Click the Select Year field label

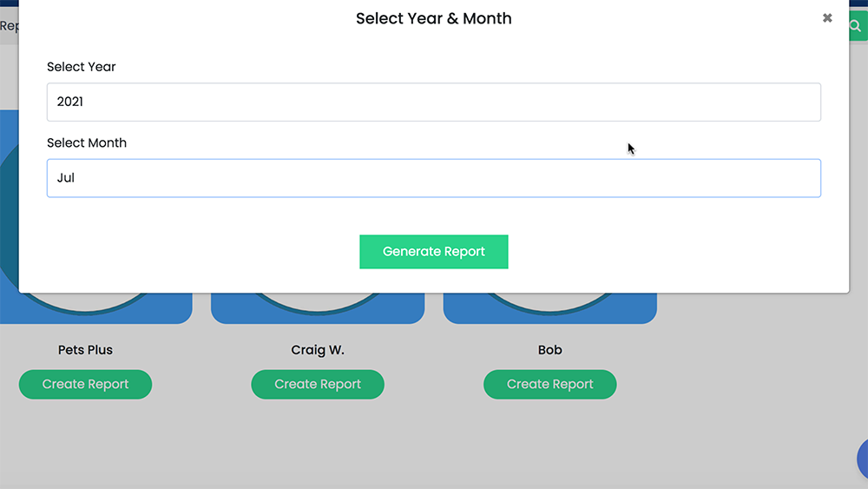82,67
